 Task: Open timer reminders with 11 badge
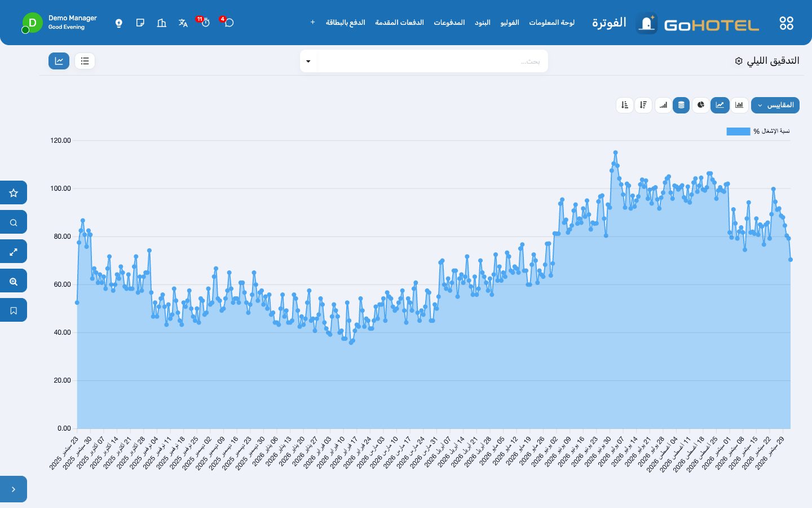(x=205, y=23)
